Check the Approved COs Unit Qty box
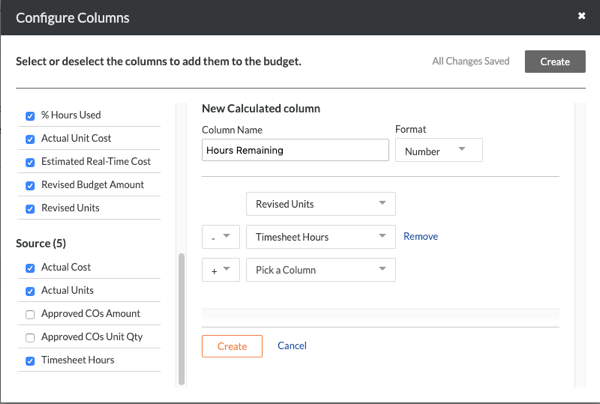The image size is (600, 404). coord(30,338)
